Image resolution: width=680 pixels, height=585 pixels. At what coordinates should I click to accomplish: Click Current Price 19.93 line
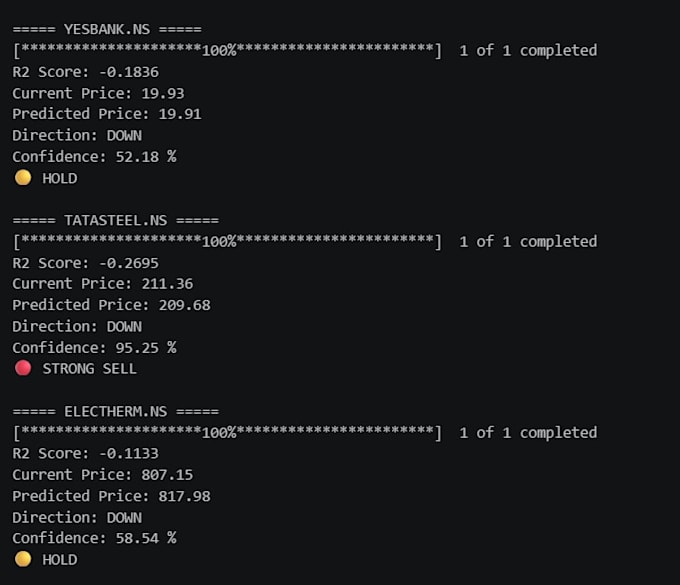[98, 93]
